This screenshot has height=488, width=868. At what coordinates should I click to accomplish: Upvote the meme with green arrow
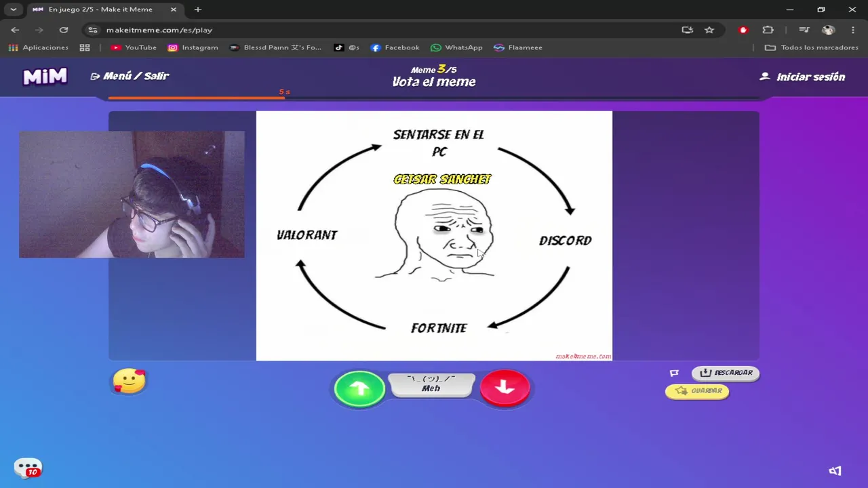(x=359, y=388)
